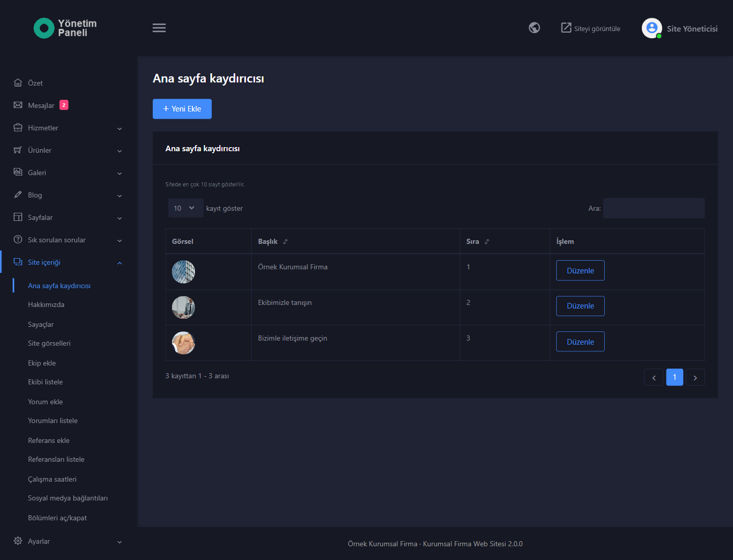Click the Hizmetler briefcase icon

coord(18,127)
